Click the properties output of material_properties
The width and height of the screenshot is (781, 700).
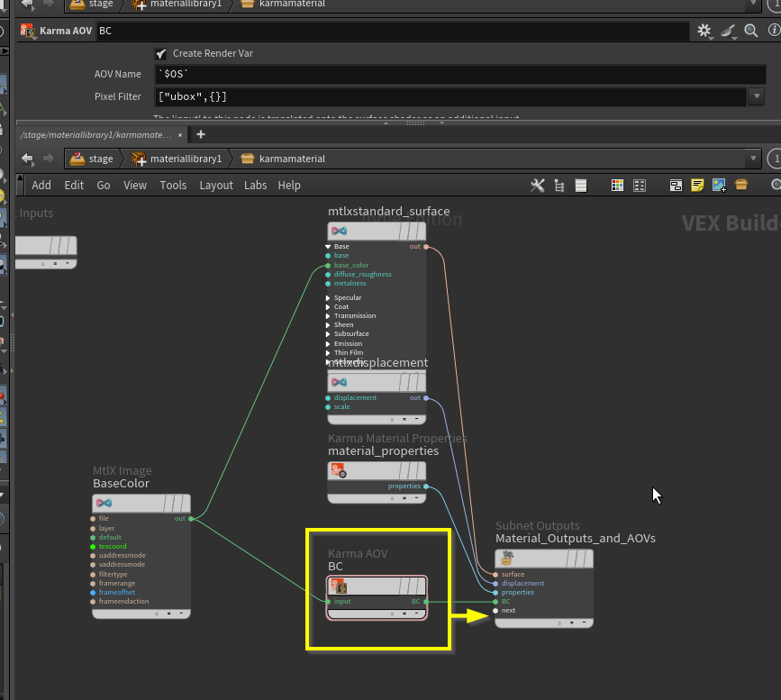[x=426, y=486]
